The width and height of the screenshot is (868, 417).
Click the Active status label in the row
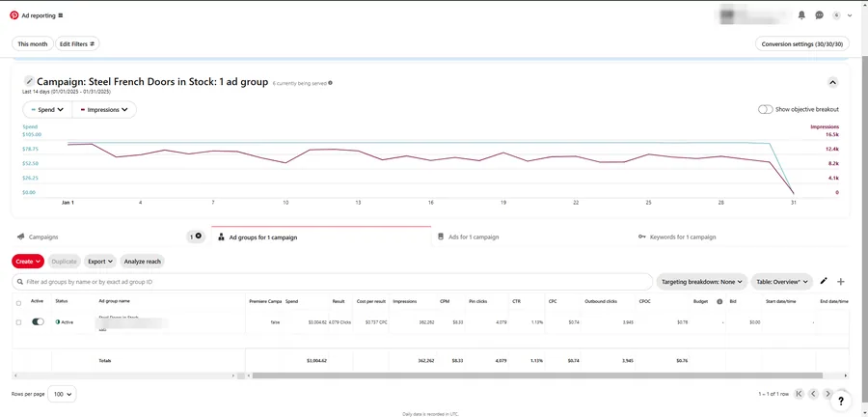click(65, 322)
